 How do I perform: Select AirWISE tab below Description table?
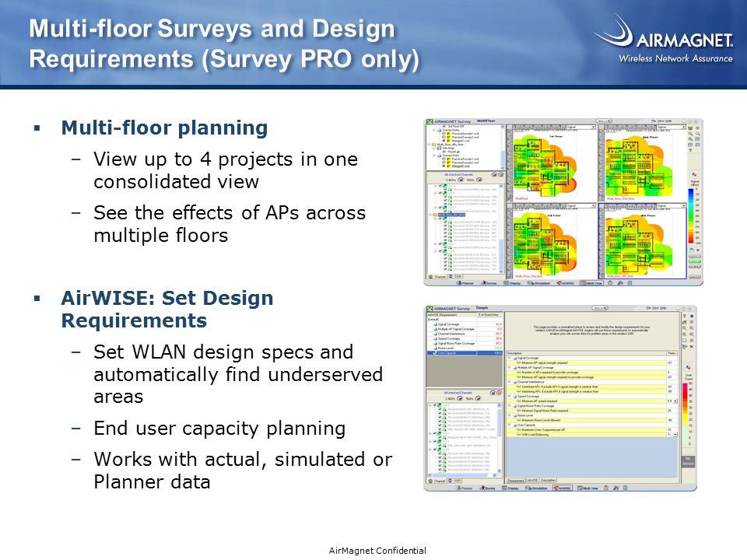pyautogui.click(x=532, y=481)
